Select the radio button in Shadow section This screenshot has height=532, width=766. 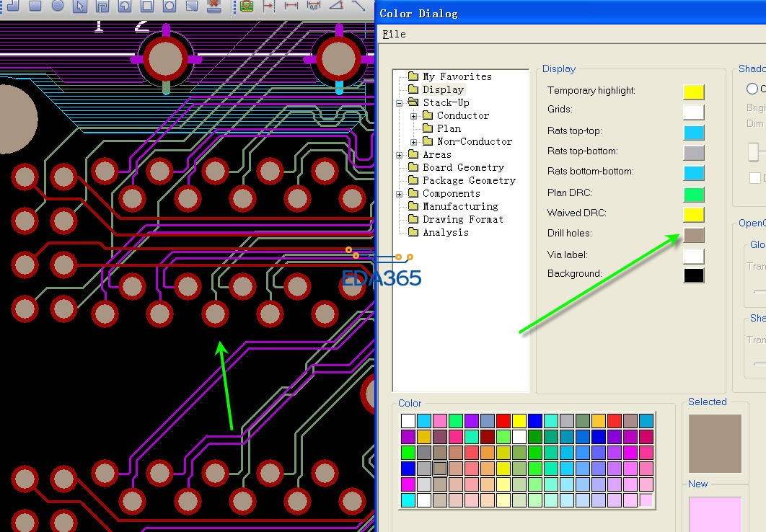[x=752, y=89]
